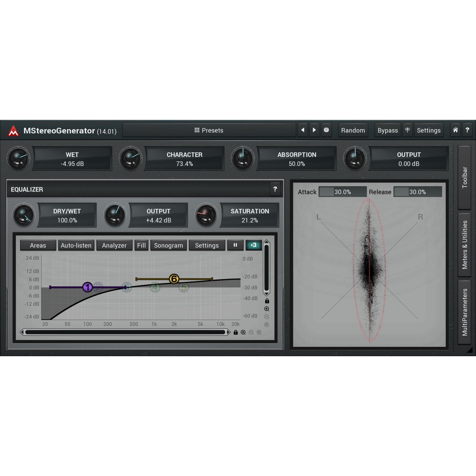Viewport: 476px width, 476px height.
Task: Click the Attack slider value
Action: point(342,192)
